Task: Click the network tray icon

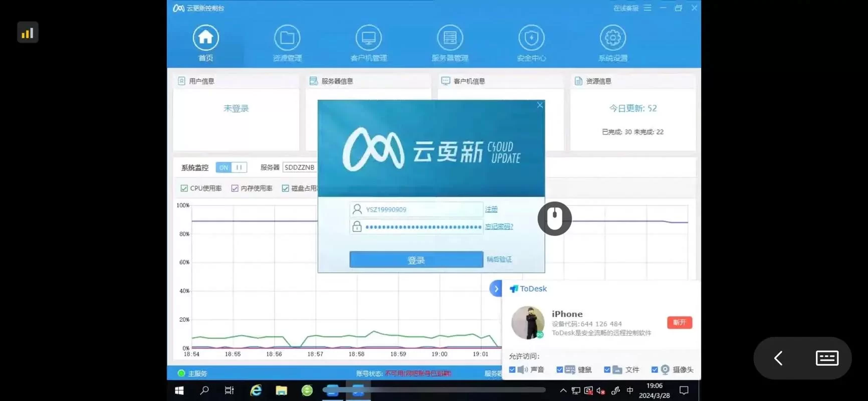Action: pyautogui.click(x=576, y=390)
